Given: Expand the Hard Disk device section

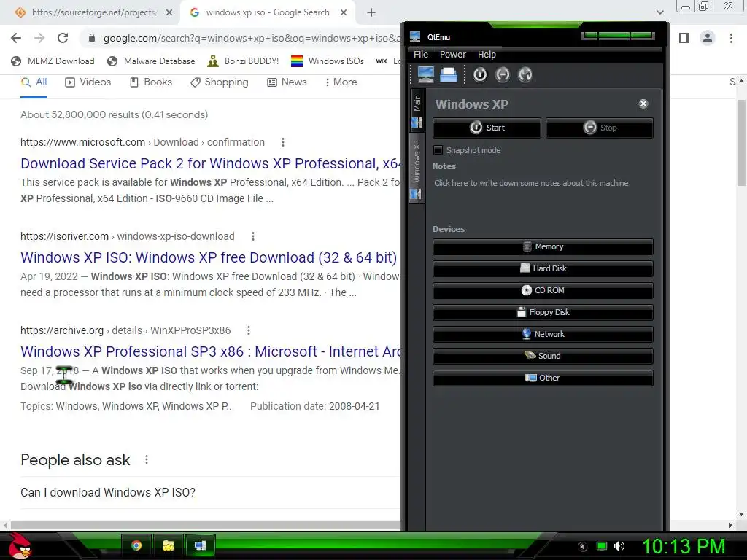Looking at the screenshot, I should click(x=543, y=268).
